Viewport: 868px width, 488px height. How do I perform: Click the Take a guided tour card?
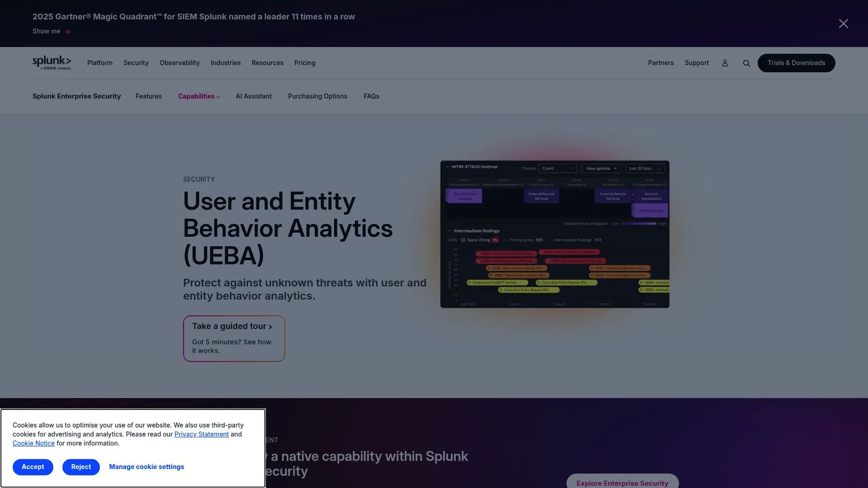tap(234, 338)
